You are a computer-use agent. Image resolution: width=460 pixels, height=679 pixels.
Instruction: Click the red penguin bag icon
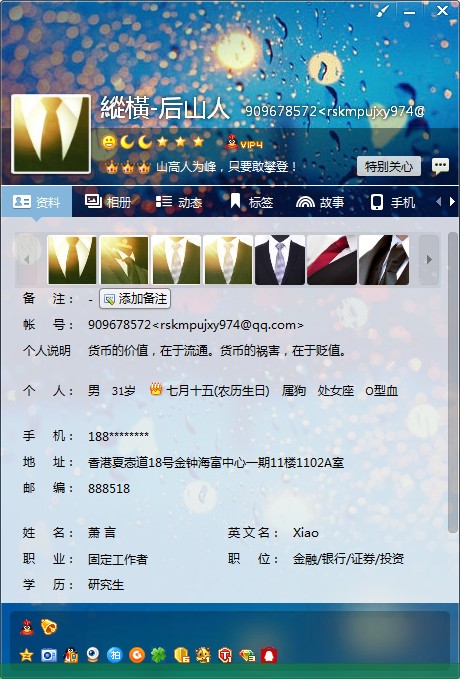[269, 655]
